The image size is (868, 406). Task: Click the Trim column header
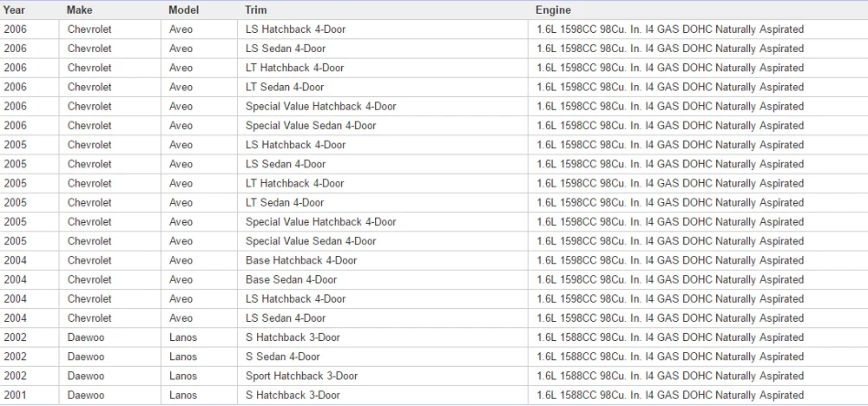[x=256, y=10]
